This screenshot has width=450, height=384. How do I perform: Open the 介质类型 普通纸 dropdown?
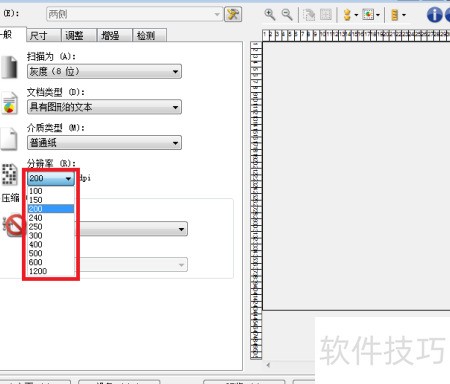104,143
